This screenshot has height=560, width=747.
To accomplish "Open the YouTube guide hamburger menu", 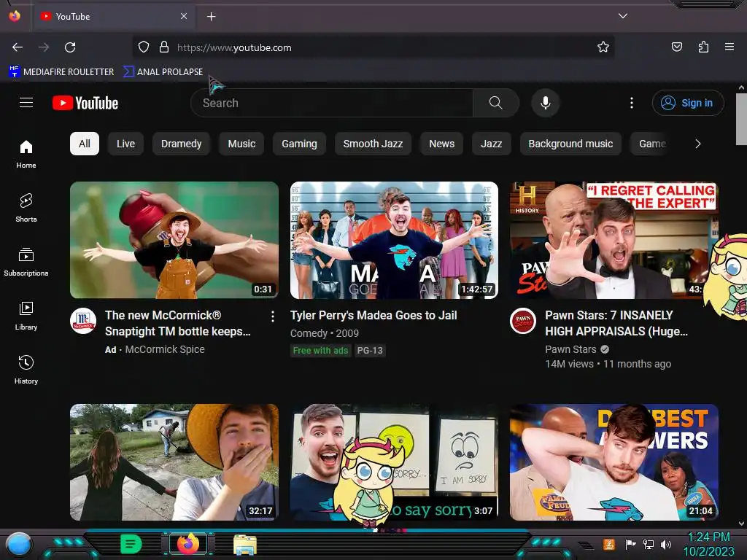I will [26, 103].
